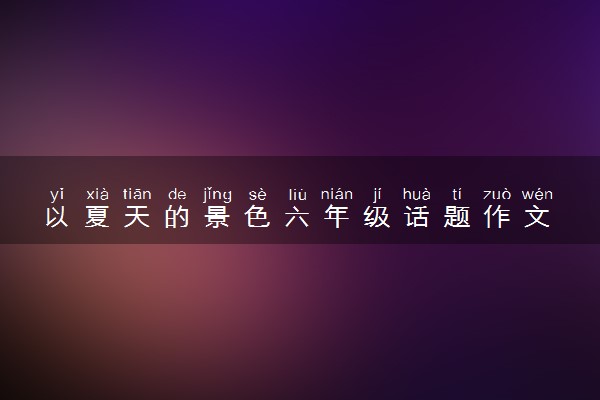
Task: Click the character 年 in the title
Action: (337, 217)
